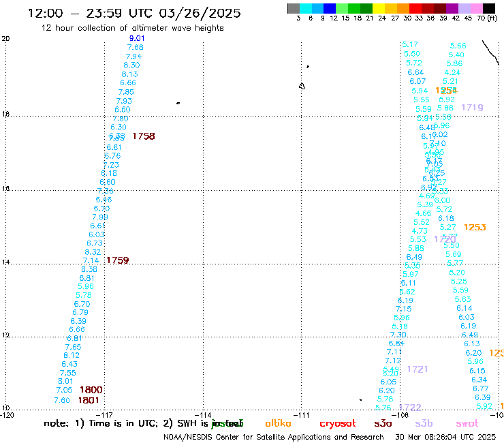Screen dimensions: 504x443
Task: Click the bright red 33 ft legend swatch
Action: [415, 8]
